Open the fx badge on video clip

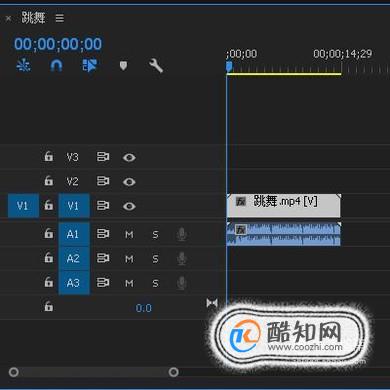coord(241,201)
